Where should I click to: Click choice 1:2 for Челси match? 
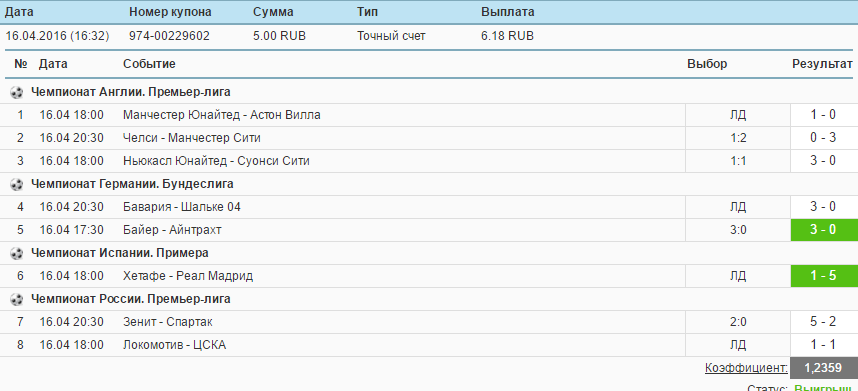pos(738,138)
